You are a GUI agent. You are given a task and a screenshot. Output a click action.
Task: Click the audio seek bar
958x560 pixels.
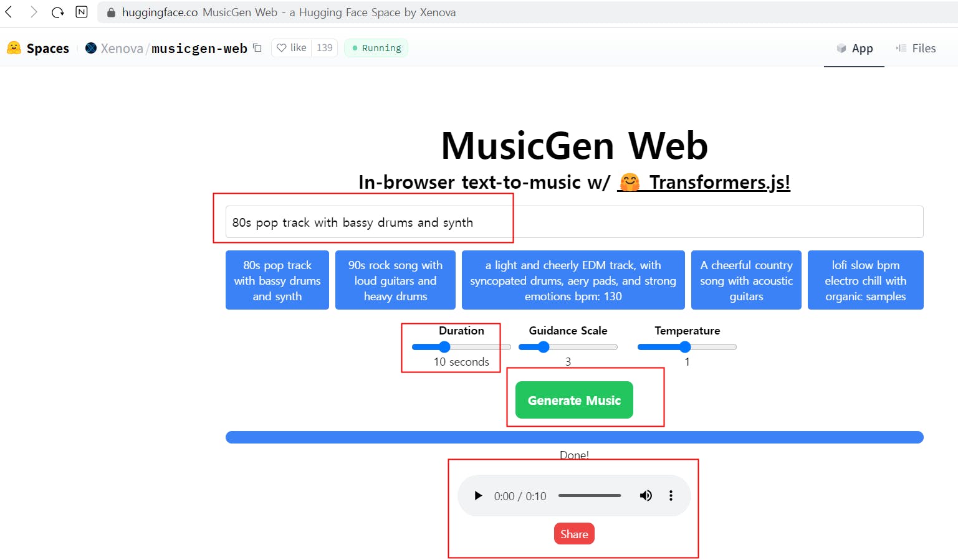coord(590,496)
